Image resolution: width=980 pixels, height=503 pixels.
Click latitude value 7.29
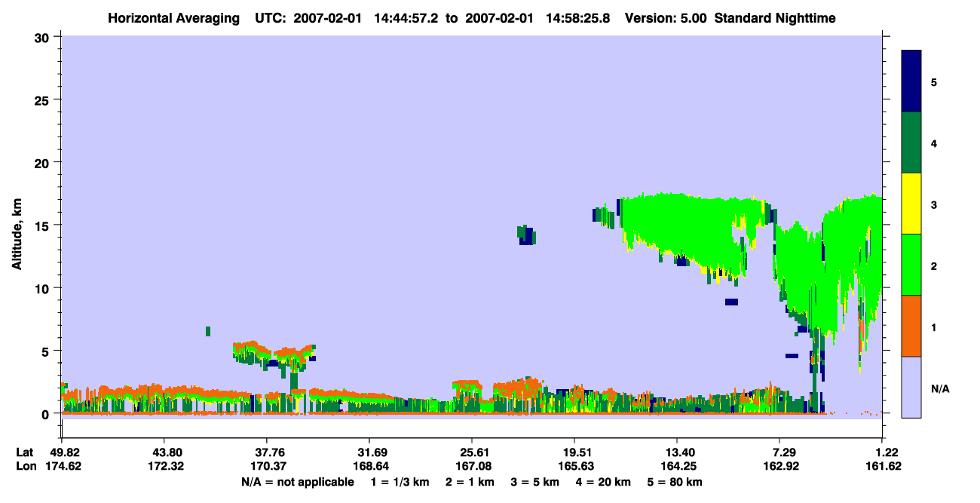[779, 452]
